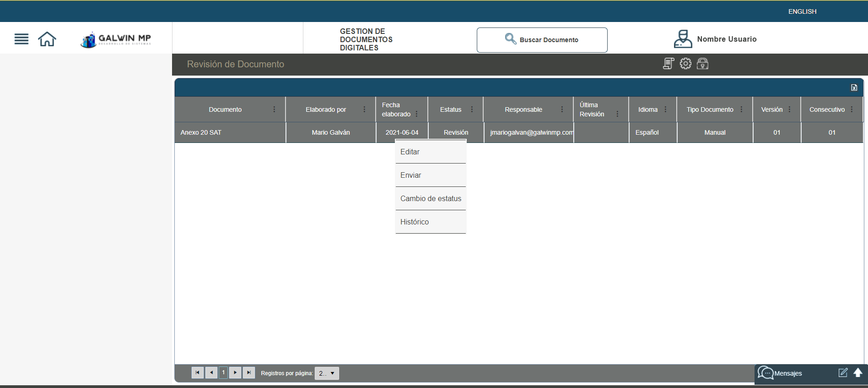
Task: Switch language to ENGLISH
Action: 802,11
